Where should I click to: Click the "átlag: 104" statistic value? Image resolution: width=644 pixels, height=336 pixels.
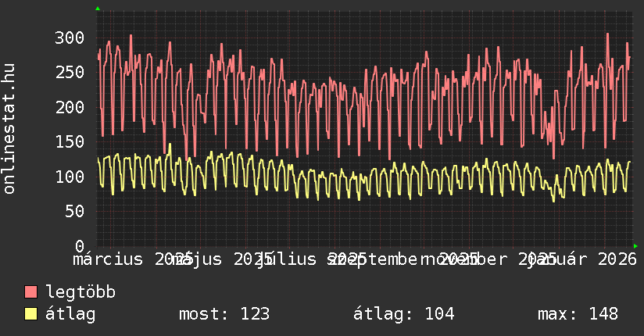[403, 314]
